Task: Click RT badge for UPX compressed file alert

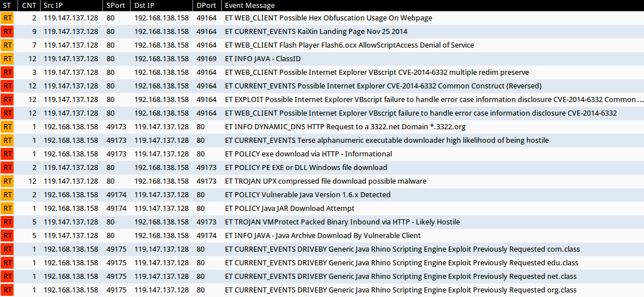Action: coord(7,181)
